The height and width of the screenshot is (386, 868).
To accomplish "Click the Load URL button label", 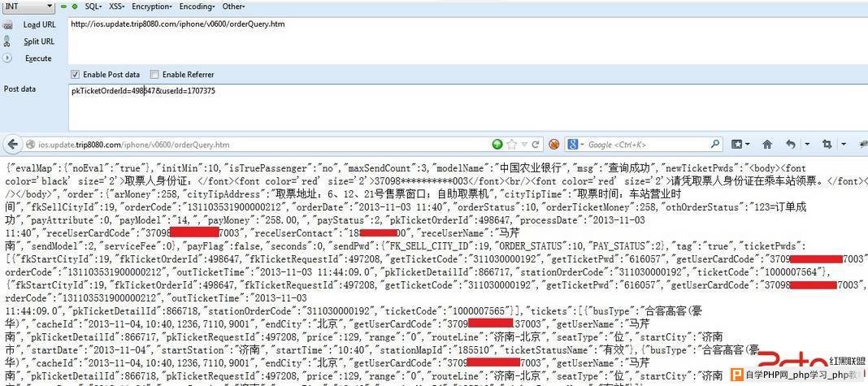I will 39,25.
